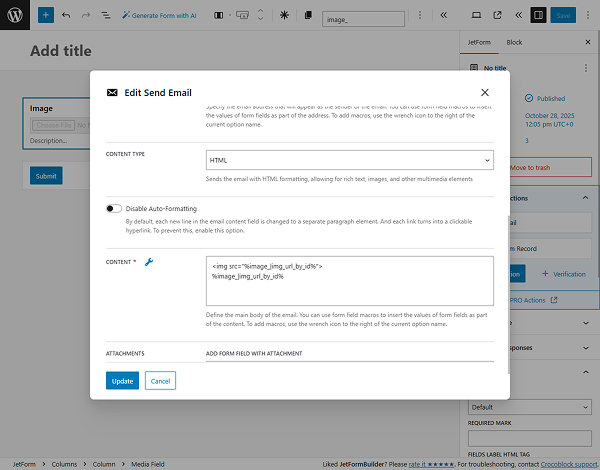Select Column in the breadcrumb
The image size is (600, 470).
pos(104,464)
